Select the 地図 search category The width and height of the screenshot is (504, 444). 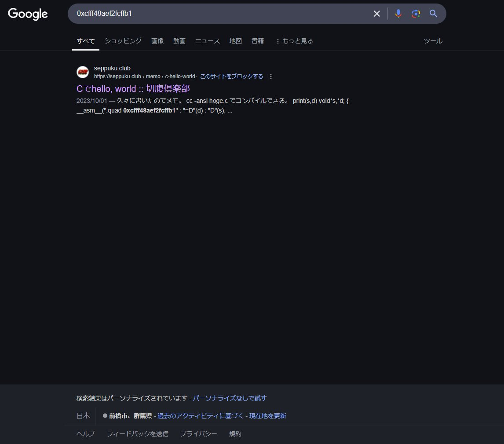coord(235,40)
